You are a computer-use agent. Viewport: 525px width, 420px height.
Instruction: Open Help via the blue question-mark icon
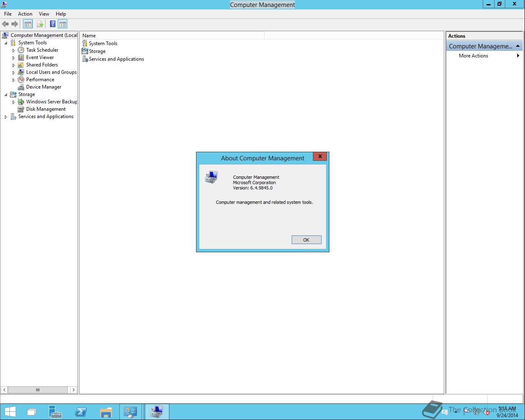tap(52, 24)
